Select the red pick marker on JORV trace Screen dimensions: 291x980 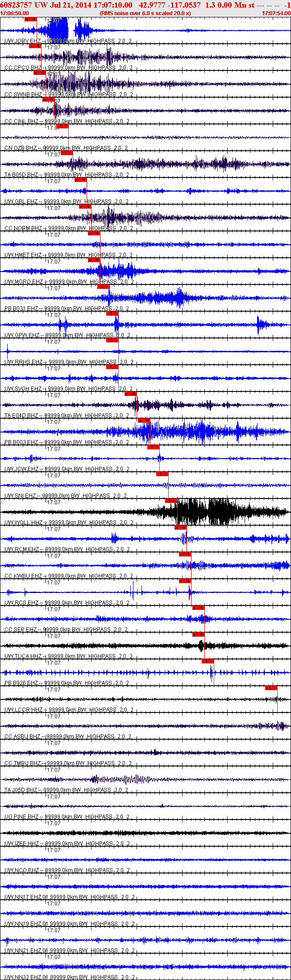[30, 19]
